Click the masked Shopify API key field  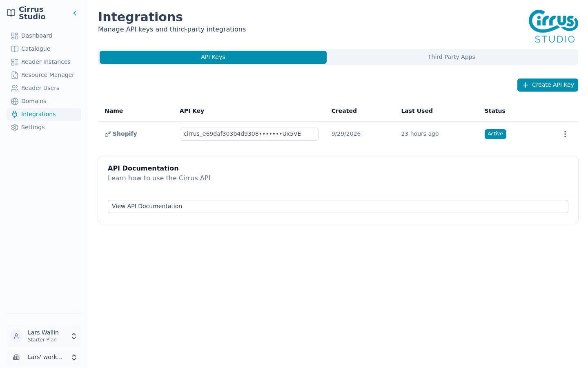pos(249,134)
